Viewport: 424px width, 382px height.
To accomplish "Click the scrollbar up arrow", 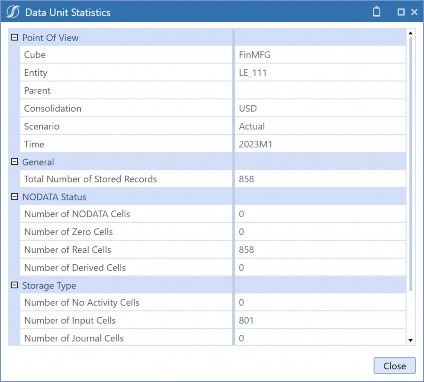I will (410, 33).
